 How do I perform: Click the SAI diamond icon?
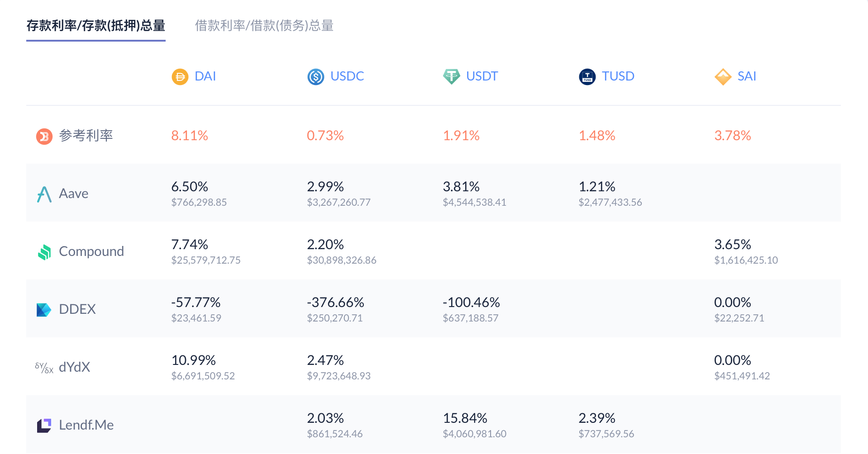click(x=723, y=77)
